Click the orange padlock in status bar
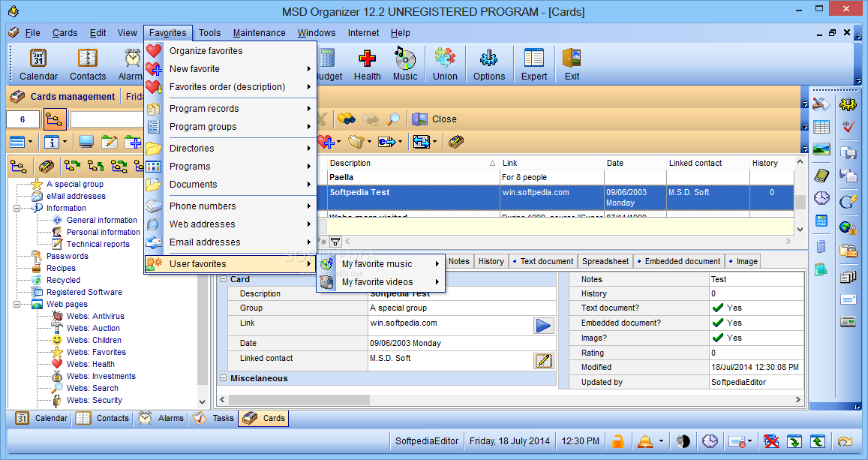This screenshot has width=868, height=460. tap(617, 441)
